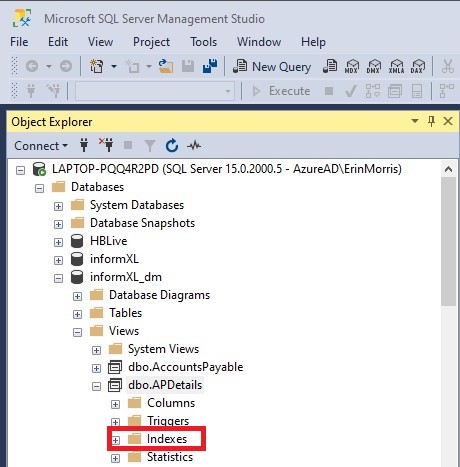Click the Open File folder icon
460x467 pixels.
pyautogui.click(x=166, y=66)
